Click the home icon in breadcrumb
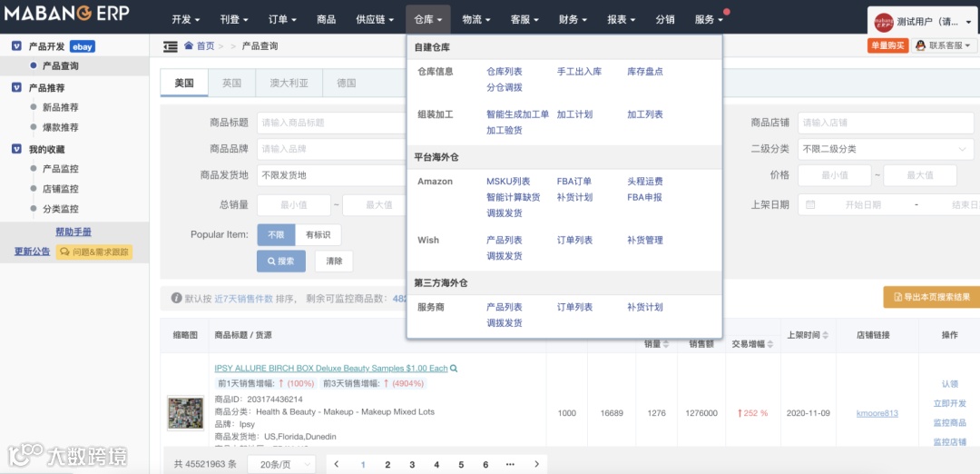The image size is (980, 474). (189, 45)
